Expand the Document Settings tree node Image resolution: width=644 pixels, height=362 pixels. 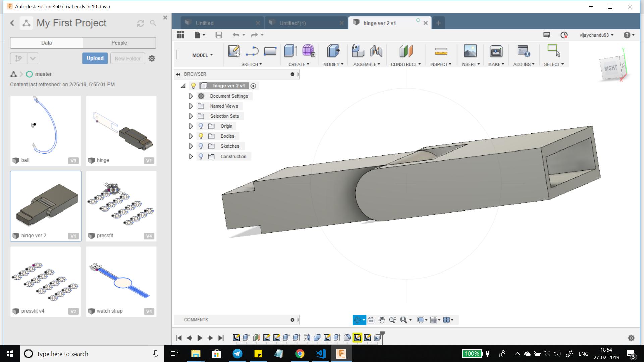point(191,96)
